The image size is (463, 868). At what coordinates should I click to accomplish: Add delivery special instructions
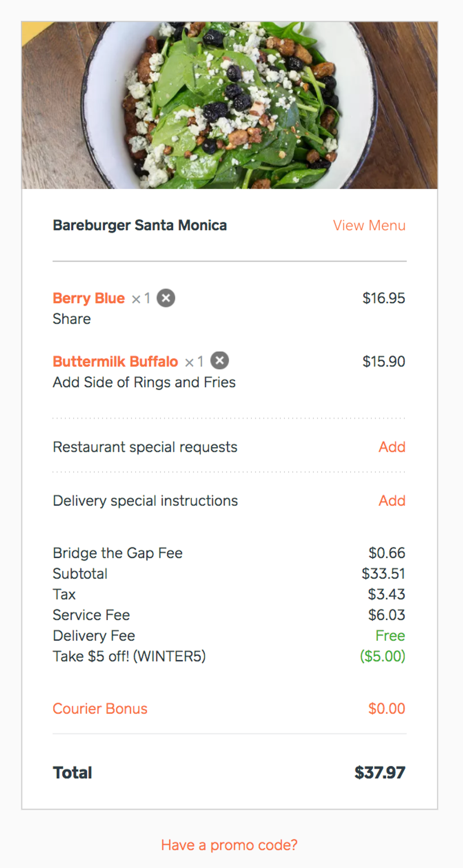point(392,501)
